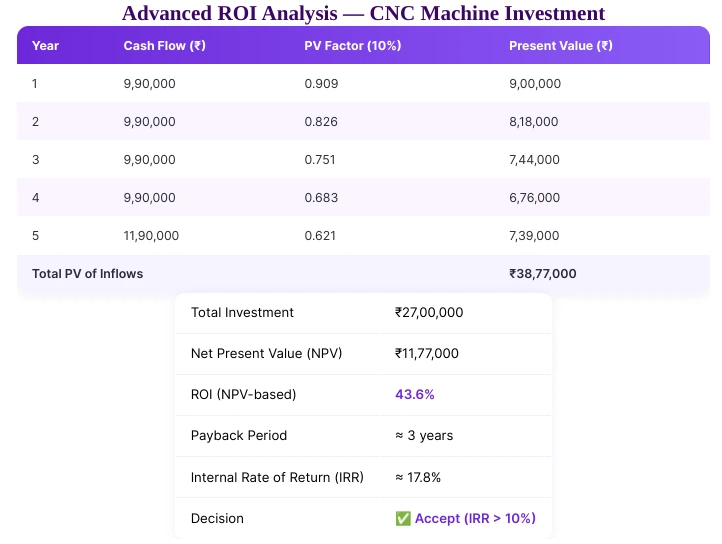Click the Accept (IRR > 10%) decision text
The height and width of the screenshot is (544, 722).
[475, 518]
